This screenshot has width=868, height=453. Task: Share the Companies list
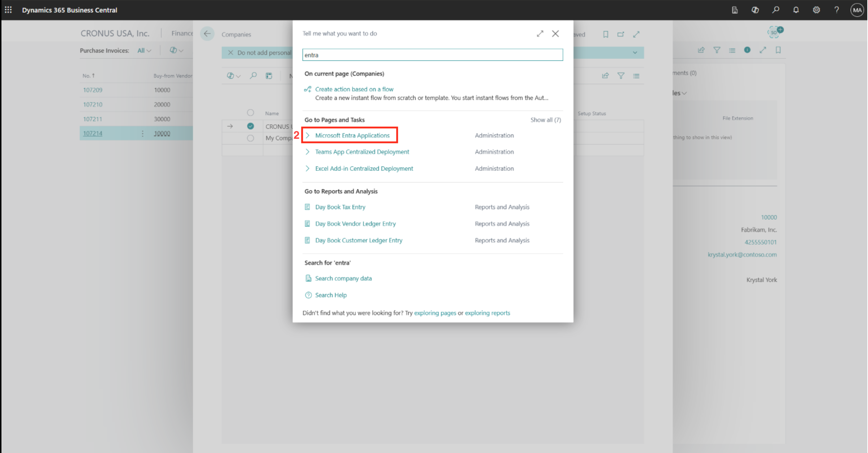[x=605, y=75]
